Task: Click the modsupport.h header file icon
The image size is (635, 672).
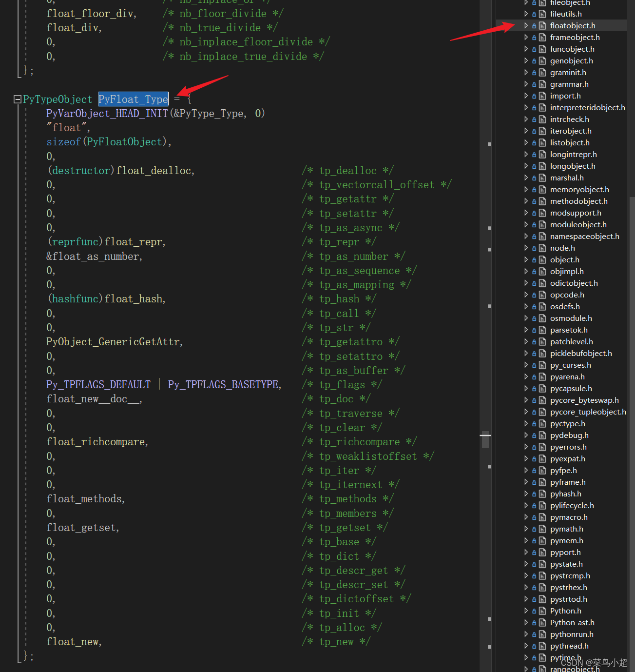Action: pyautogui.click(x=542, y=213)
